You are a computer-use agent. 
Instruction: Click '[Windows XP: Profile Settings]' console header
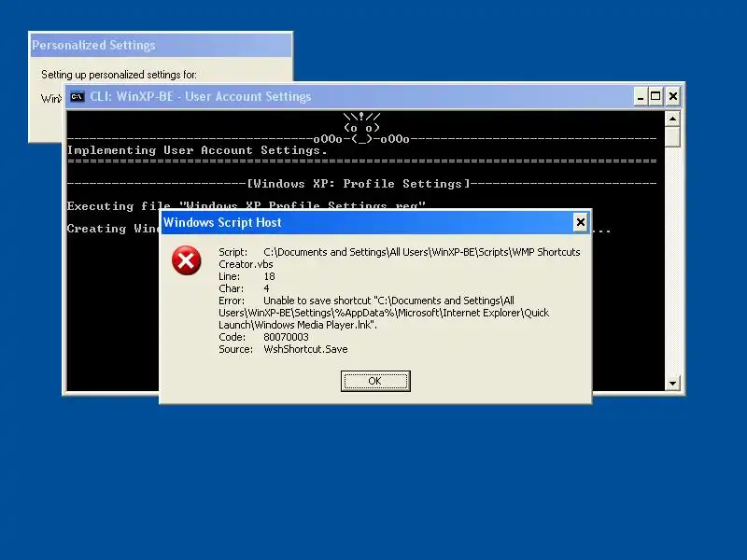359,184
